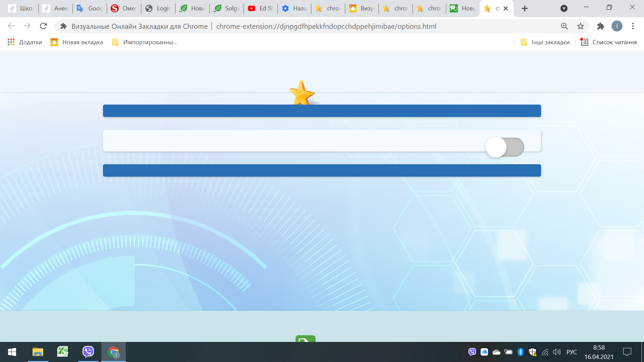The width and height of the screenshot is (644, 362).
Task: Open Viber from the taskbar
Action: (x=88, y=352)
